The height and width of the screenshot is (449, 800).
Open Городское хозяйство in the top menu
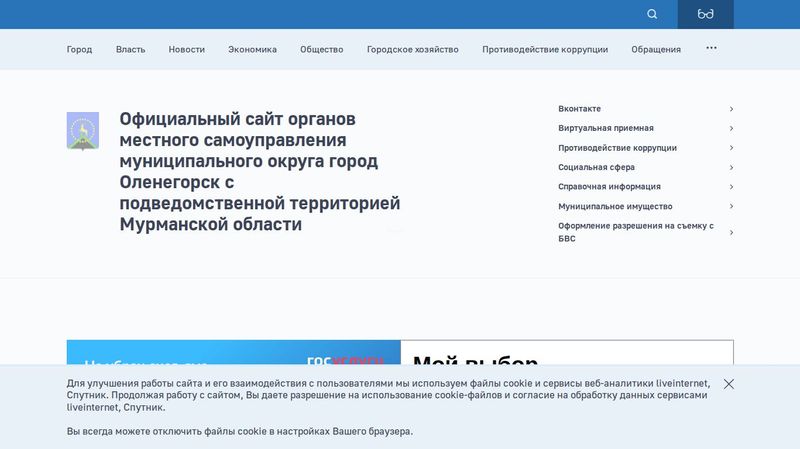(412, 49)
